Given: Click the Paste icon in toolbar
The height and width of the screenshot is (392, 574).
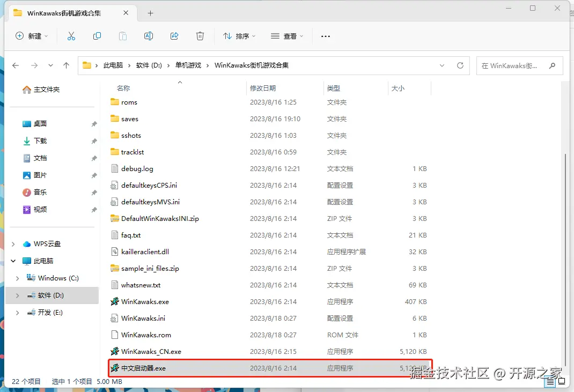Looking at the screenshot, I should (x=123, y=36).
